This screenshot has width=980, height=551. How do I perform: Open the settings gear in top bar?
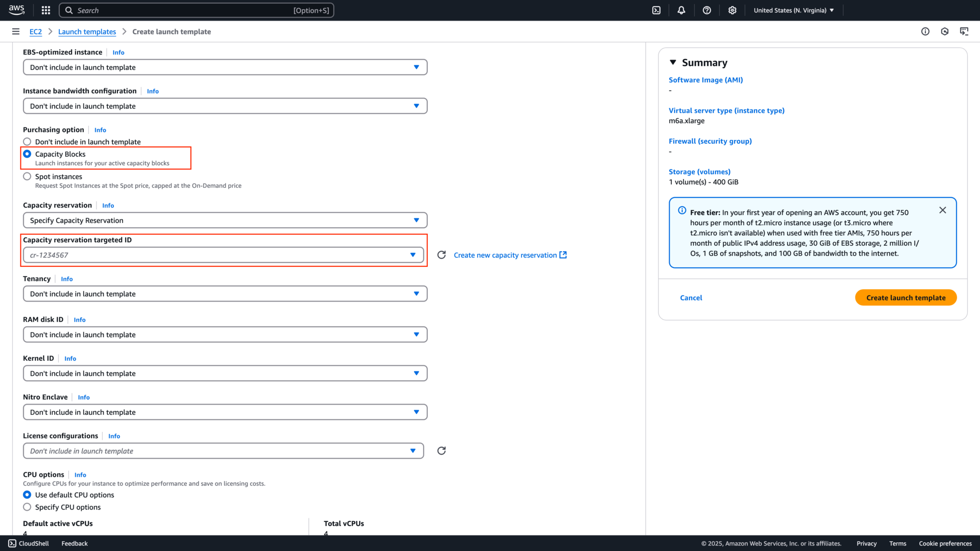(732, 10)
